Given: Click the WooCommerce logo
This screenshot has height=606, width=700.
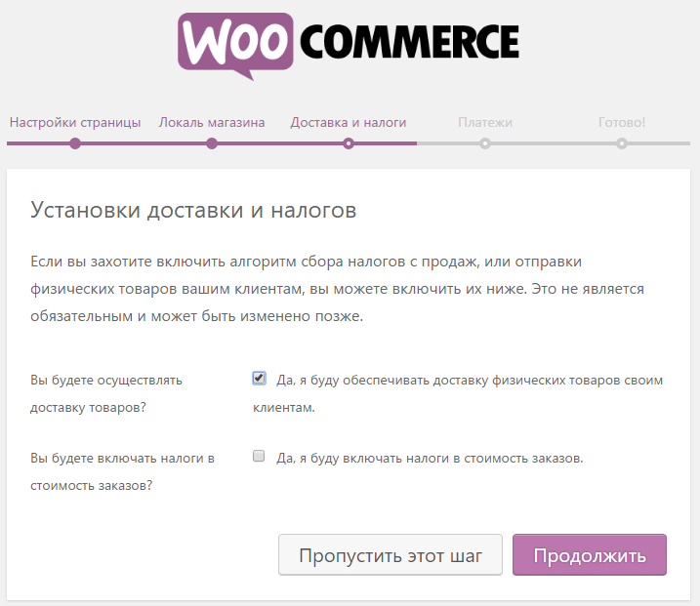Looking at the screenshot, I should pos(349,47).
